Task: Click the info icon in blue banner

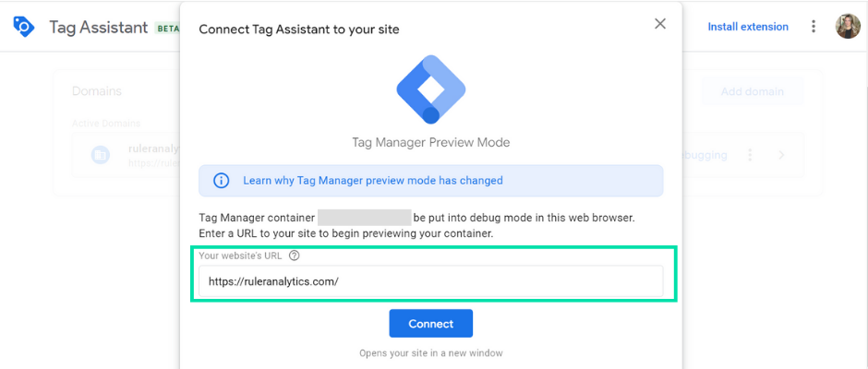Action: point(221,181)
